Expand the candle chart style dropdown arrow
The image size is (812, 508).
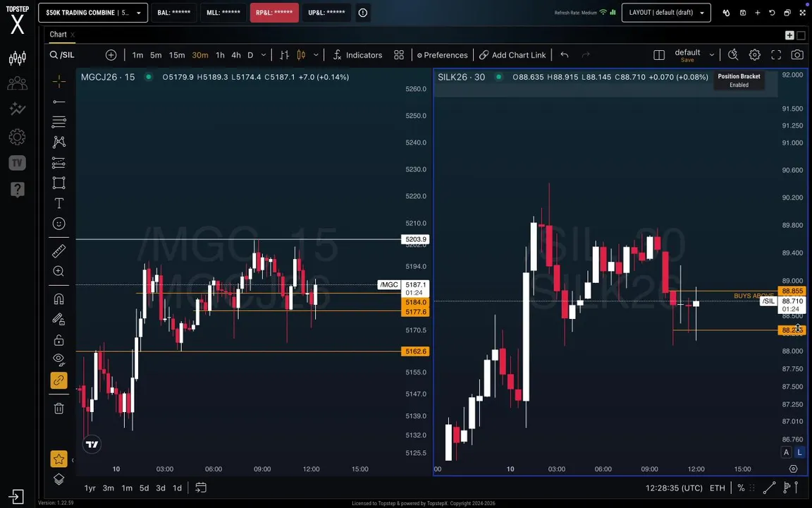click(x=315, y=55)
